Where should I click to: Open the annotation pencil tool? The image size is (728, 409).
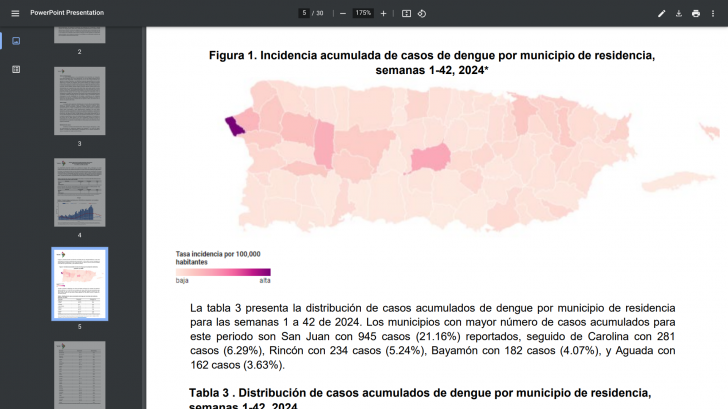coord(661,13)
